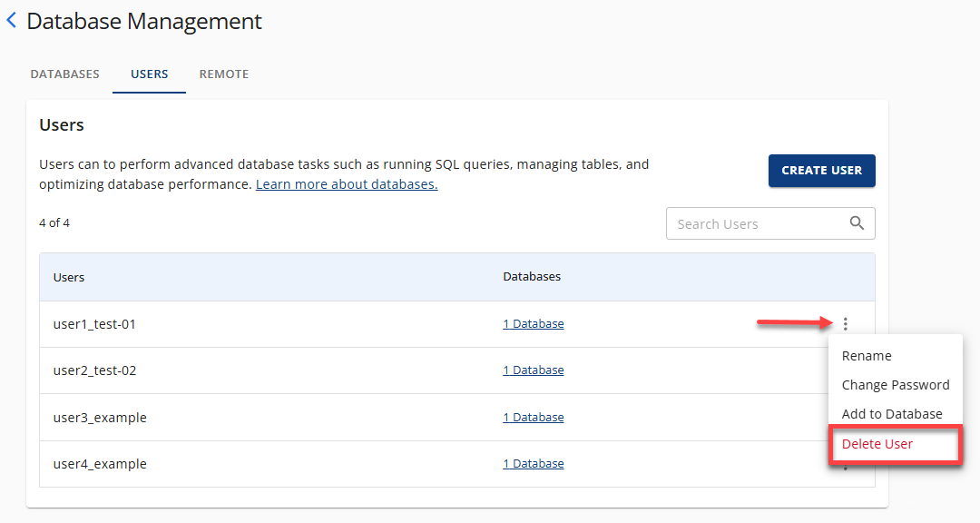980x523 pixels.
Task: Open the kebab menu for user4_example
Action: tap(845, 464)
